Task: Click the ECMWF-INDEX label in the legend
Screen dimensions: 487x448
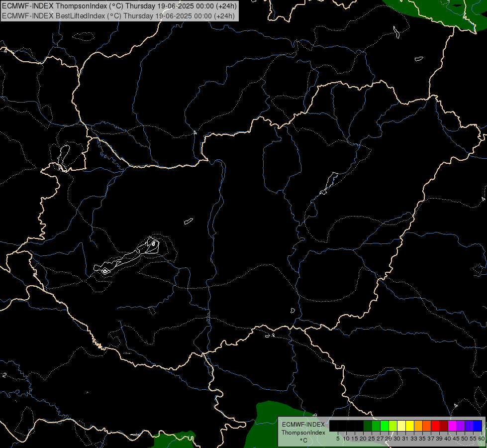Action: click(x=303, y=425)
